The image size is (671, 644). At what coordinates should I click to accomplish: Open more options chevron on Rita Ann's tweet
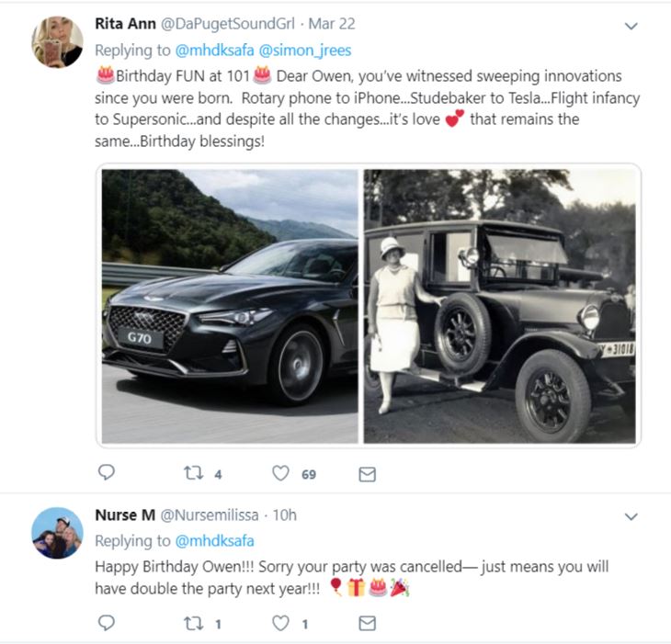coord(631,26)
